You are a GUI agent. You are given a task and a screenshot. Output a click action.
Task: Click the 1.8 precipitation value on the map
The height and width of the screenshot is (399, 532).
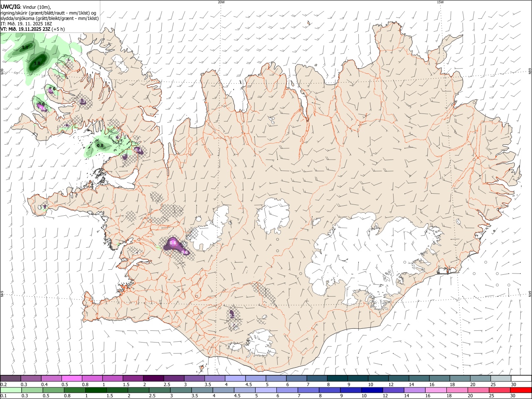pos(37,64)
